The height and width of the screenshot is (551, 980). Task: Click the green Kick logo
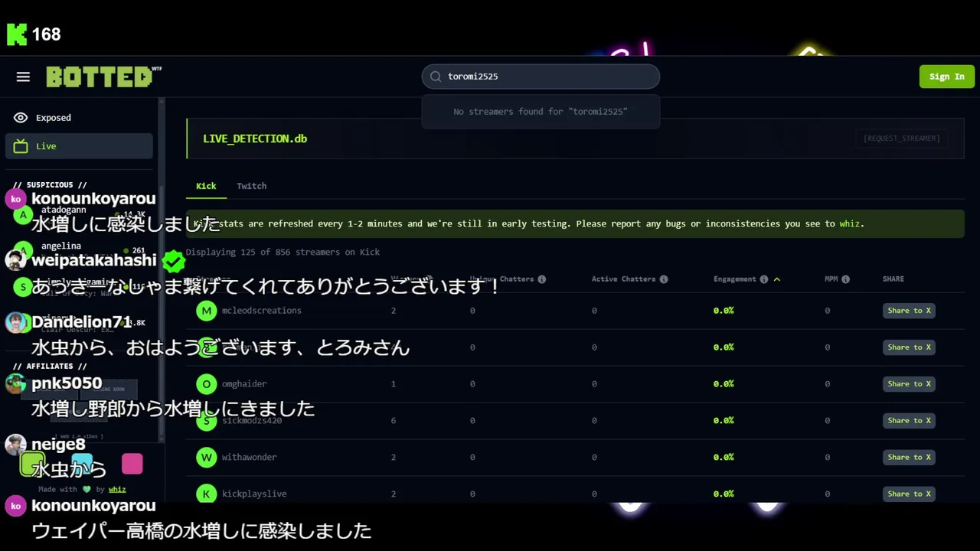coord(17,34)
